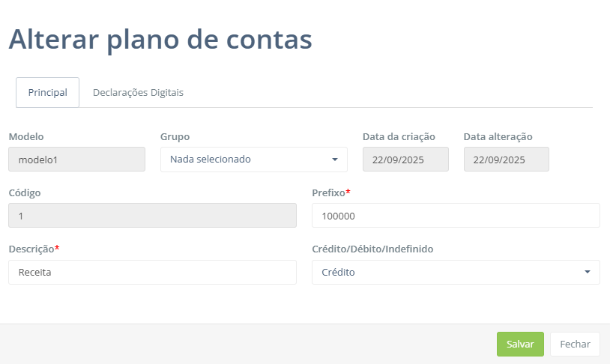Click the Data alteração date field
610x364 pixels.
[506, 160]
